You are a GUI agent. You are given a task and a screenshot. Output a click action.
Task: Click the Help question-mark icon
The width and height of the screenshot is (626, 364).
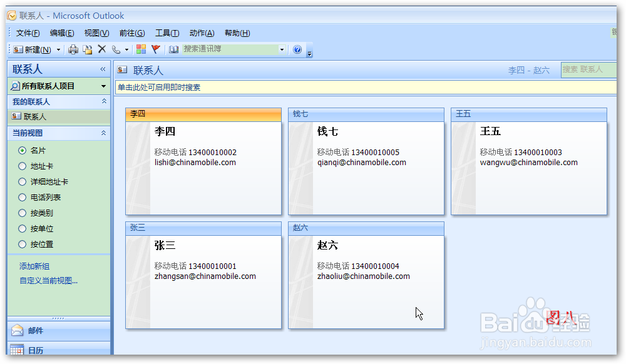click(x=297, y=49)
